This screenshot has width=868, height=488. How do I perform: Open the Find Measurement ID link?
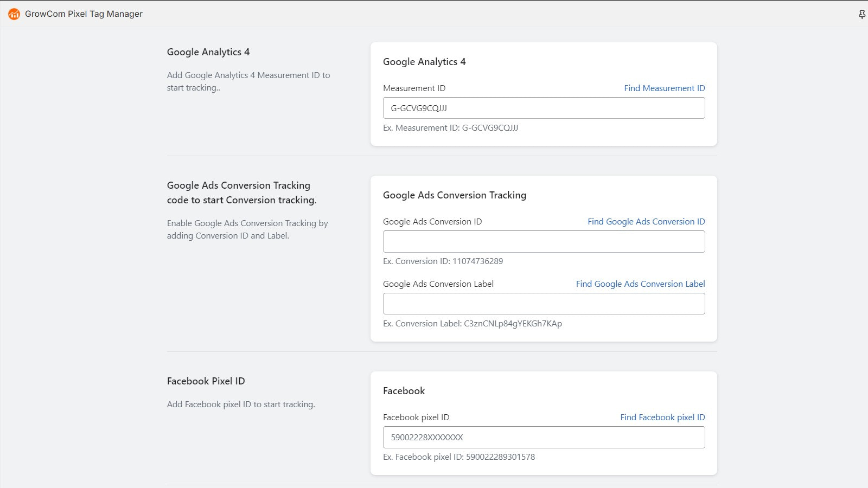point(664,88)
